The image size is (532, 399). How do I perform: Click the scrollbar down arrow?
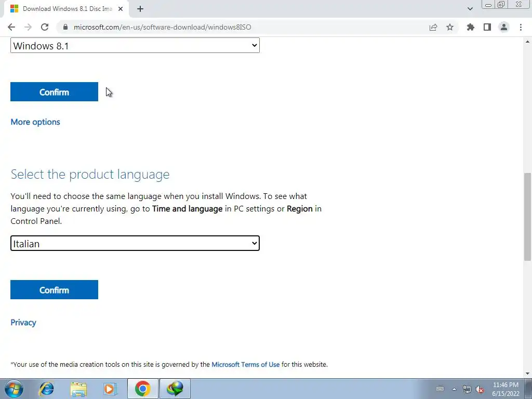[x=528, y=374]
